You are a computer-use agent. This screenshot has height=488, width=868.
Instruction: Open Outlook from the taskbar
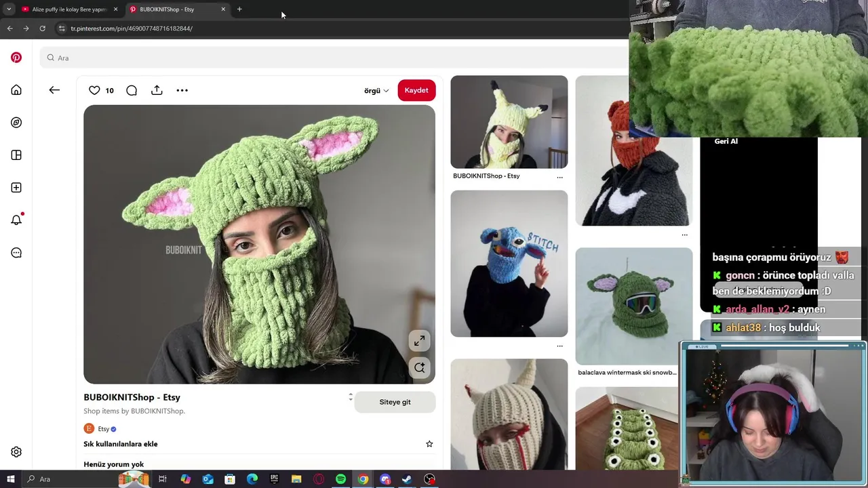[x=208, y=479]
